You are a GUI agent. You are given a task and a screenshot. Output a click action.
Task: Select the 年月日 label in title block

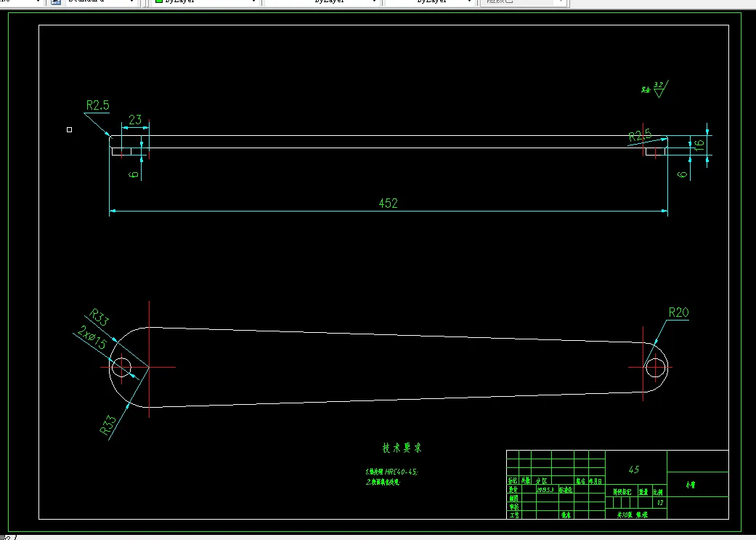tap(595, 481)
